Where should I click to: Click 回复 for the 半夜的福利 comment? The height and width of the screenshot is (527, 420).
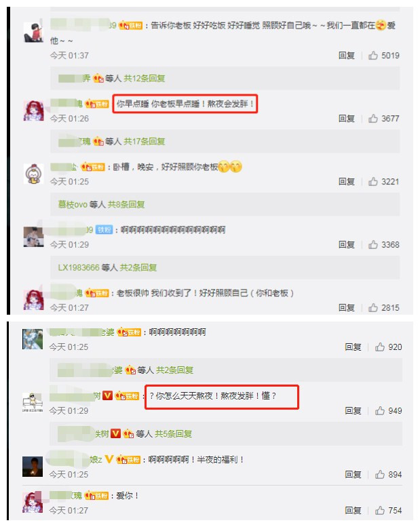point(353,474)
